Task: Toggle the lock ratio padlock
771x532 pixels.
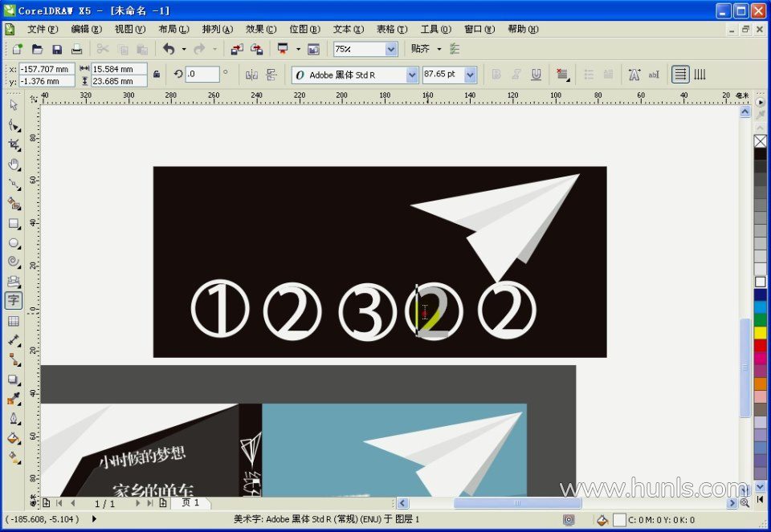Action: [157, 75]
